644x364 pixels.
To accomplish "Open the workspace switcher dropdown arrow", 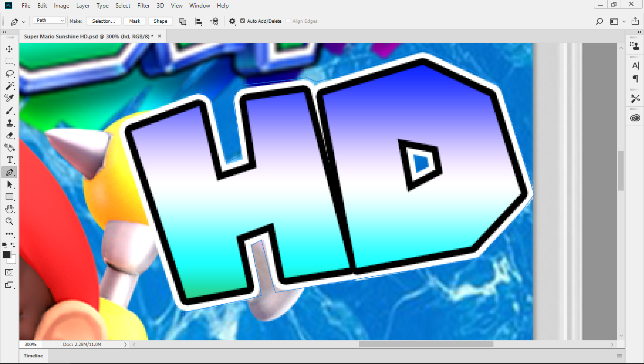I will pyautogui.click(x=624, y=21).
